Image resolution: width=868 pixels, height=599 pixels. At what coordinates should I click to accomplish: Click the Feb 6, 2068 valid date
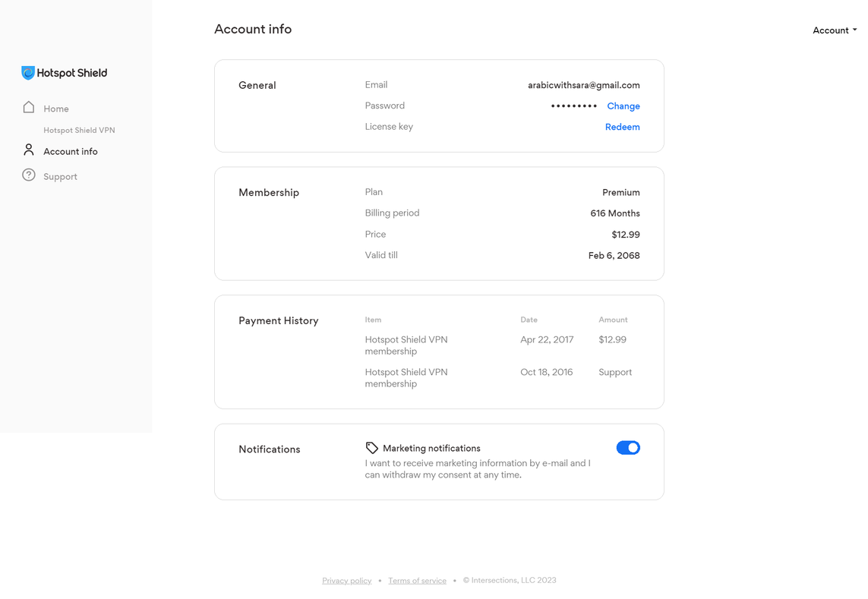click(x=614, y=255)
